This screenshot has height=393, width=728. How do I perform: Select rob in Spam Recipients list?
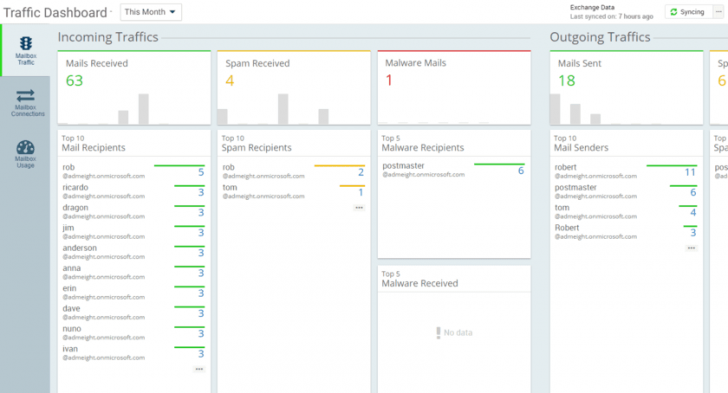pos(293,171)
